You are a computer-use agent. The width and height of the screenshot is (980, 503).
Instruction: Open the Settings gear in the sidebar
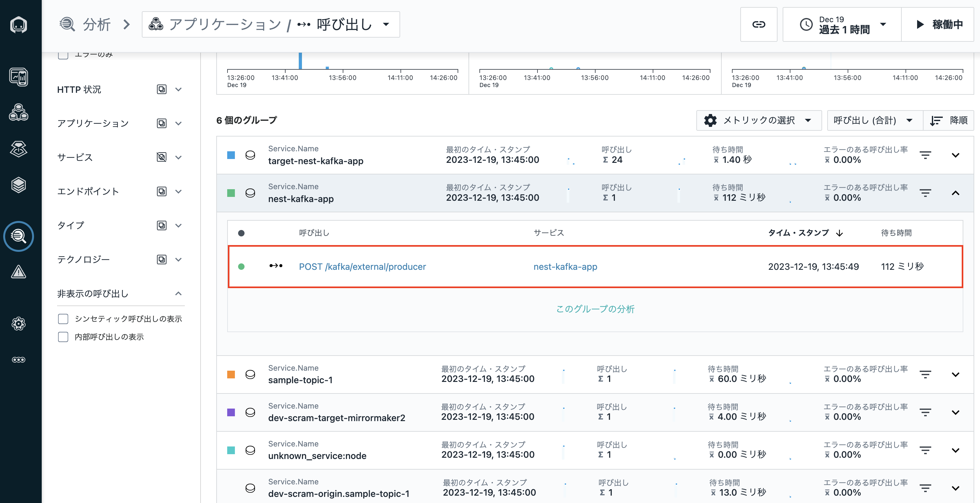(x=18, y=324)
